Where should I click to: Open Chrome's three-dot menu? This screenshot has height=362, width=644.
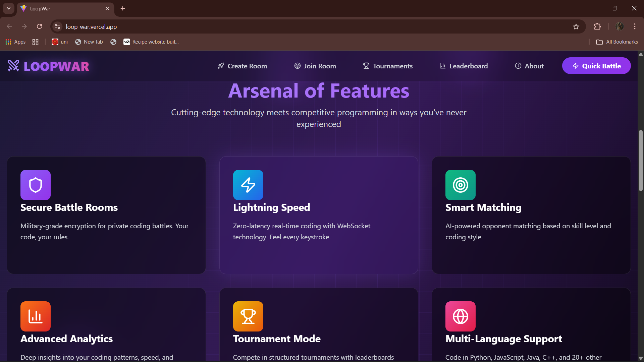click(635, 27)
